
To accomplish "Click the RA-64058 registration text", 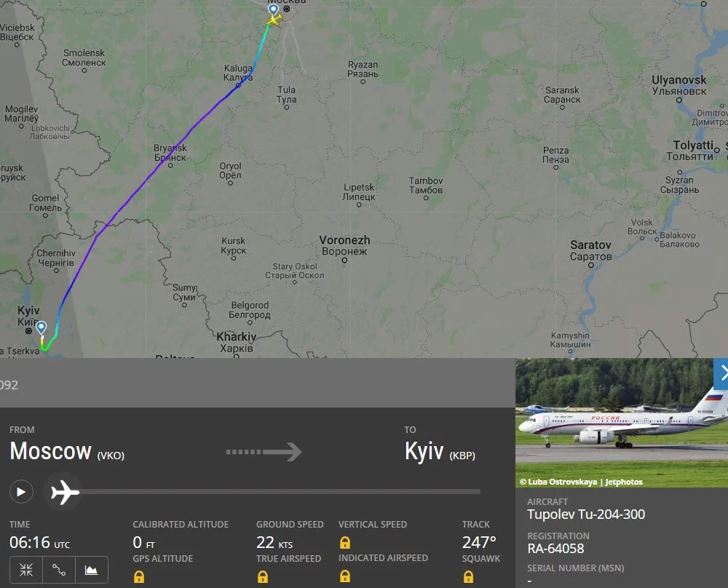I will pyautogui.click(x=555, y=549).
